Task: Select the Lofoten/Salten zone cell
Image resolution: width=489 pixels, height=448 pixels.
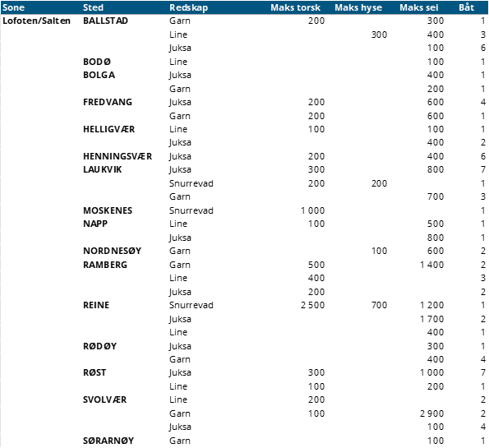Action: coord(36,21)
